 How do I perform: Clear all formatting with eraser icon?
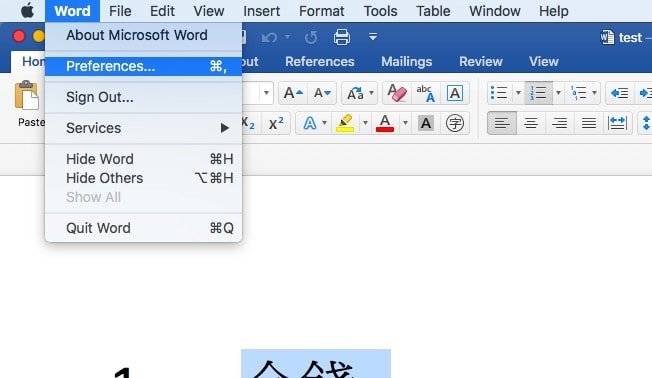click(x=397, y=93)
